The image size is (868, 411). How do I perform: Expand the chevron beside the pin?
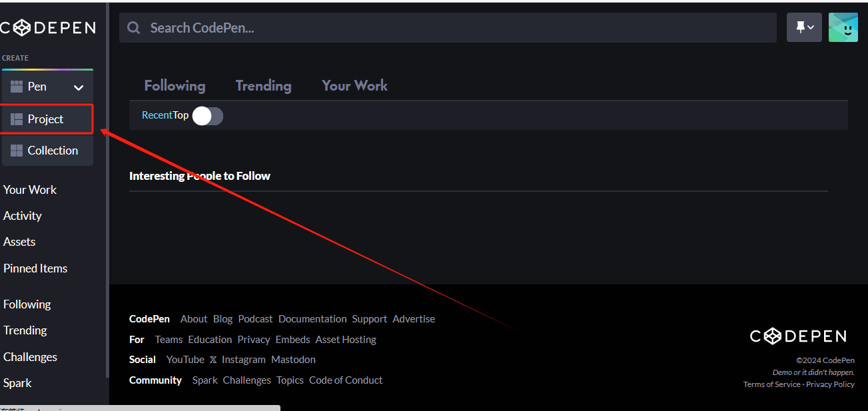811,27
